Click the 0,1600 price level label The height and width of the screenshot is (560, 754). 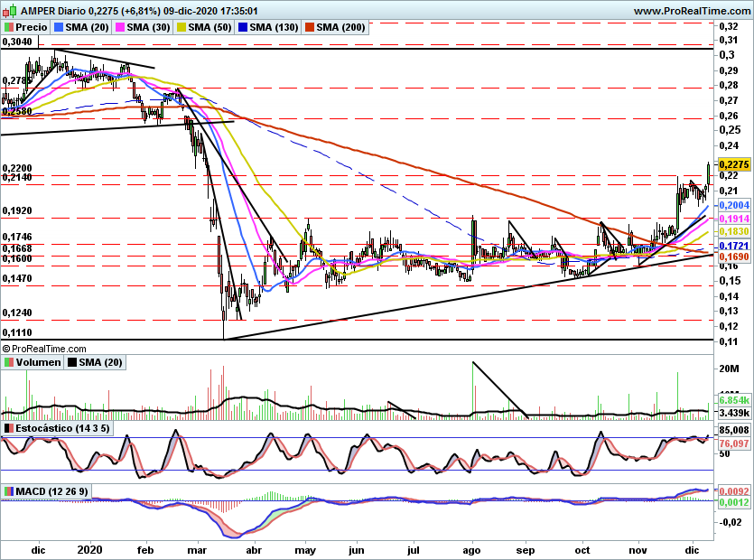click(x=17, y=258)
